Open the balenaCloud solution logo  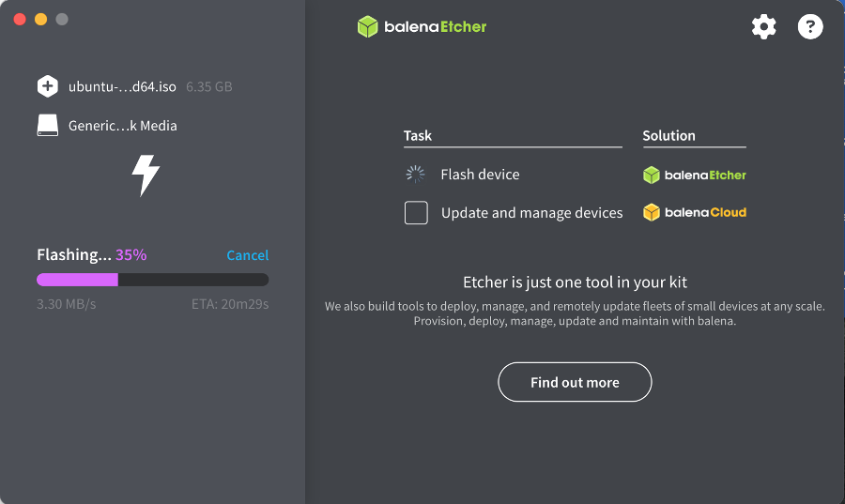point(694,212)
